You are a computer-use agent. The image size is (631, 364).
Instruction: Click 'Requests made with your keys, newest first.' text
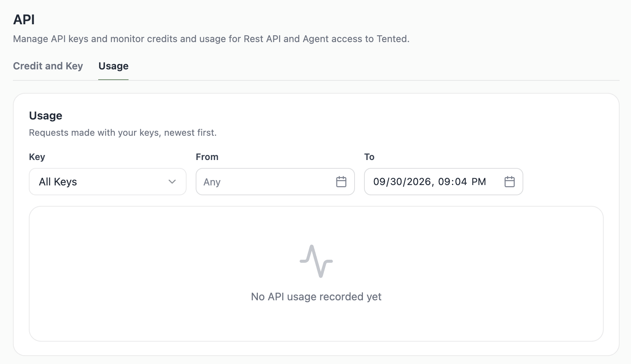click(x=123, y=133)
